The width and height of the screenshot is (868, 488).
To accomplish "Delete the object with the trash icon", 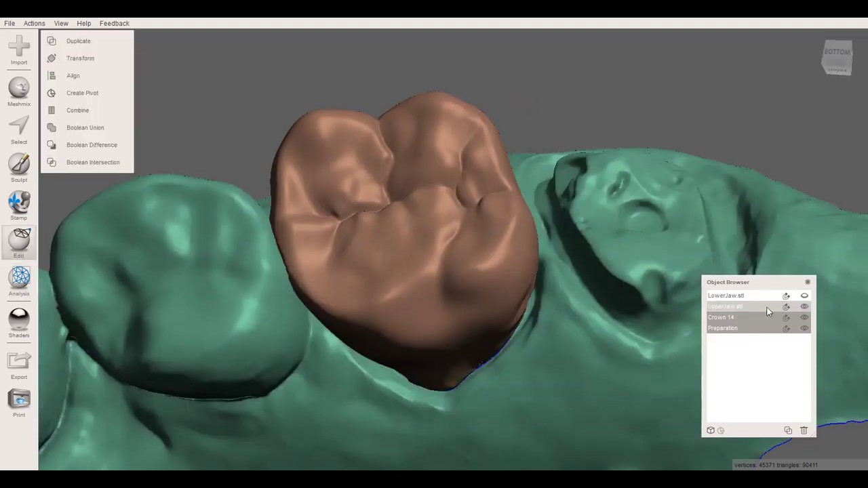I will [x=804, y=430].
